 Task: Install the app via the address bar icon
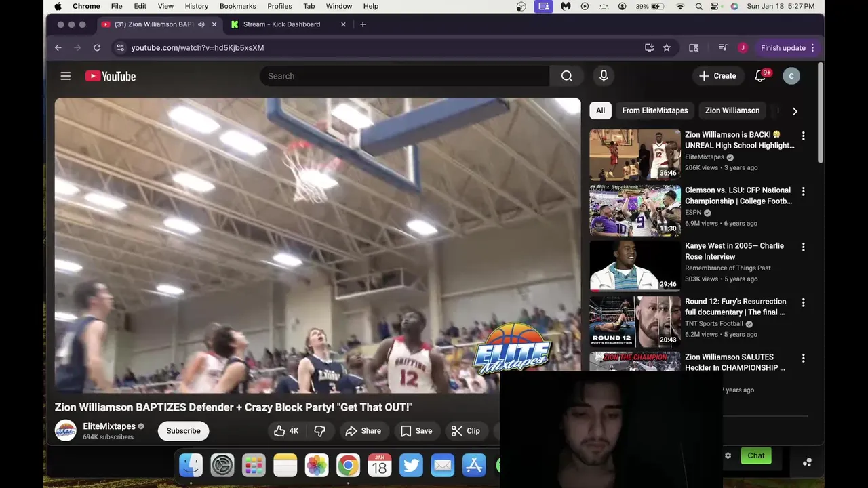649,47
